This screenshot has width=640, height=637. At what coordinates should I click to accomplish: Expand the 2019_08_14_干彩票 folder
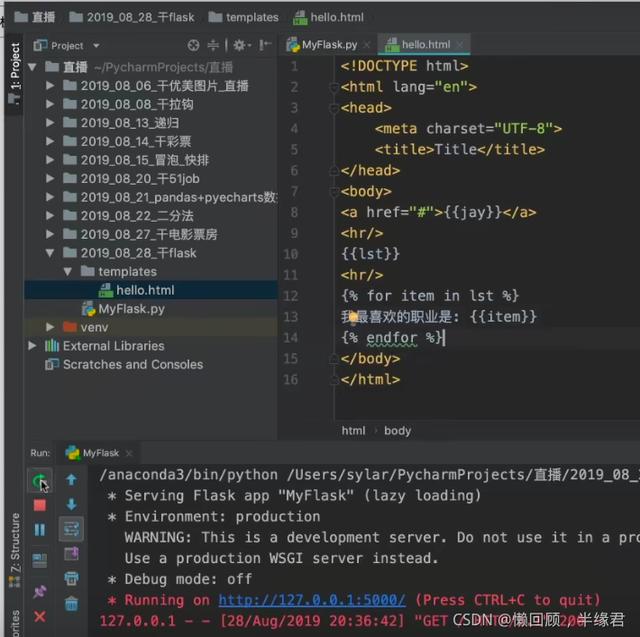(x=50, y=141)
